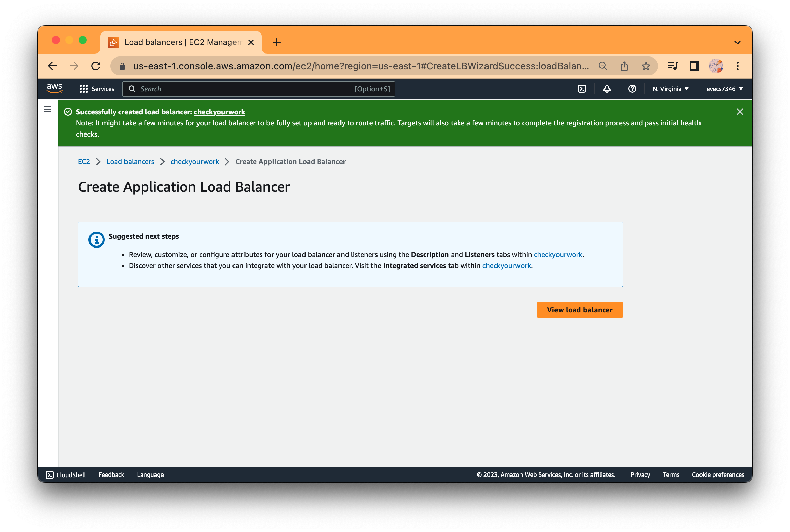Click the CloudShell terminal icon

click(x=49, y=474)
